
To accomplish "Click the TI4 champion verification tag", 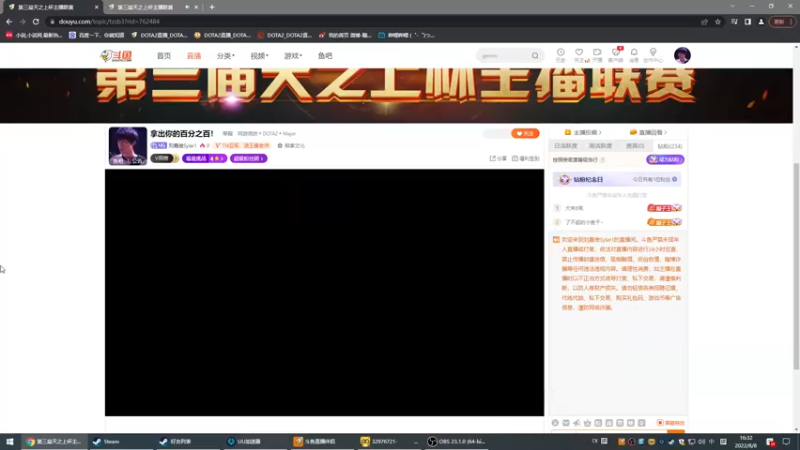I will [242, 146].
